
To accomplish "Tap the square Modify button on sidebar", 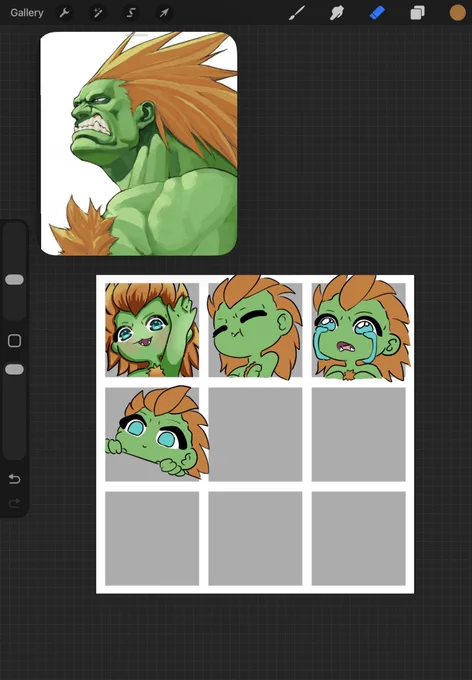I will [x=14, y=341].
